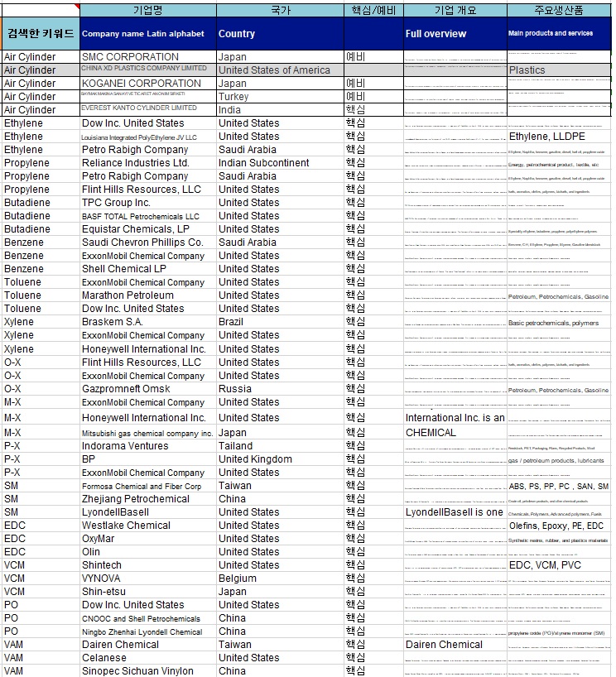Click the red comment indicator triangle
This screenshot has width=616, height=677.
tap(77, 7)
